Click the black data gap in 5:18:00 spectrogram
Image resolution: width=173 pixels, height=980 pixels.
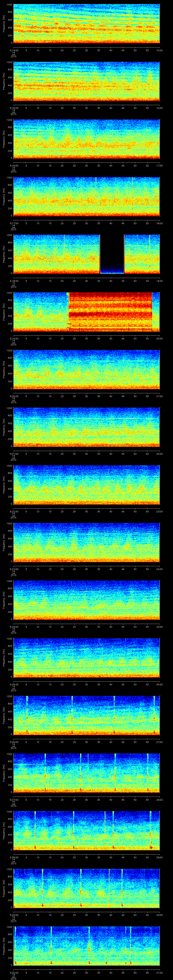112,254
